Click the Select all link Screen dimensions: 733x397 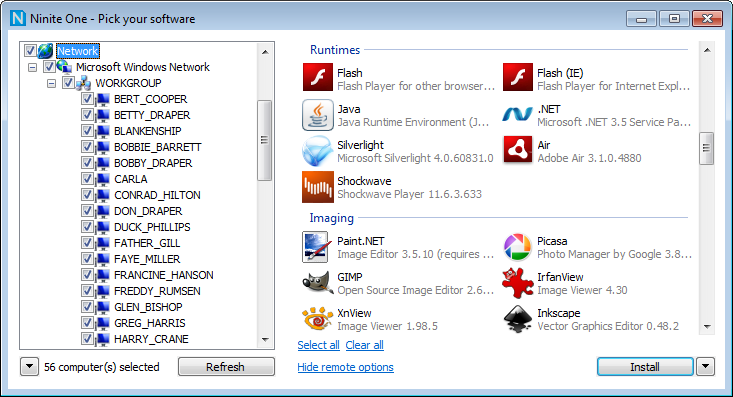[x=318, y=345]
